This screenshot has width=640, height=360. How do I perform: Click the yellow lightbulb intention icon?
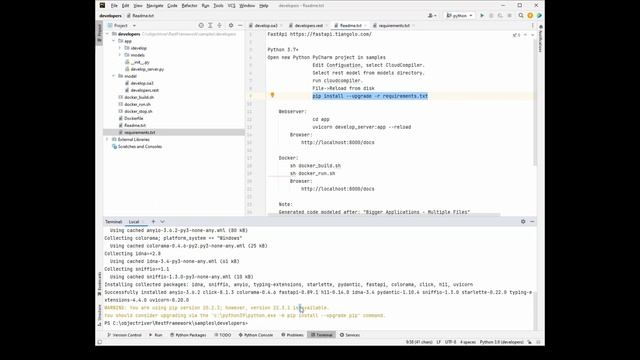pyautogui.click(x=272, y=95)
